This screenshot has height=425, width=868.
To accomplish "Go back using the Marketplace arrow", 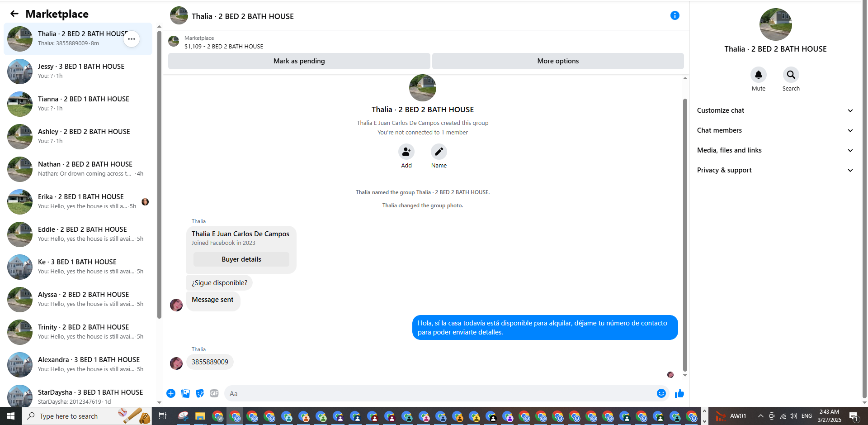I will [x=14, y=14].
